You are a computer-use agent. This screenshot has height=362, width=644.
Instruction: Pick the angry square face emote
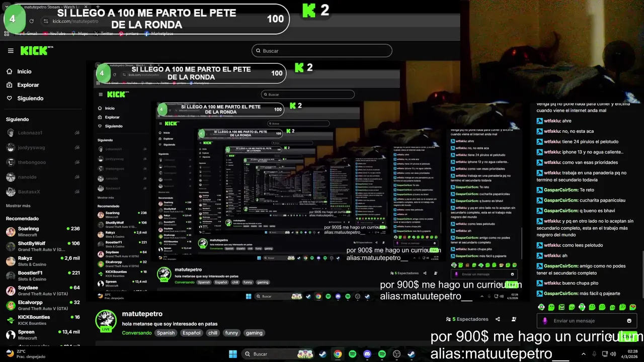561,307
